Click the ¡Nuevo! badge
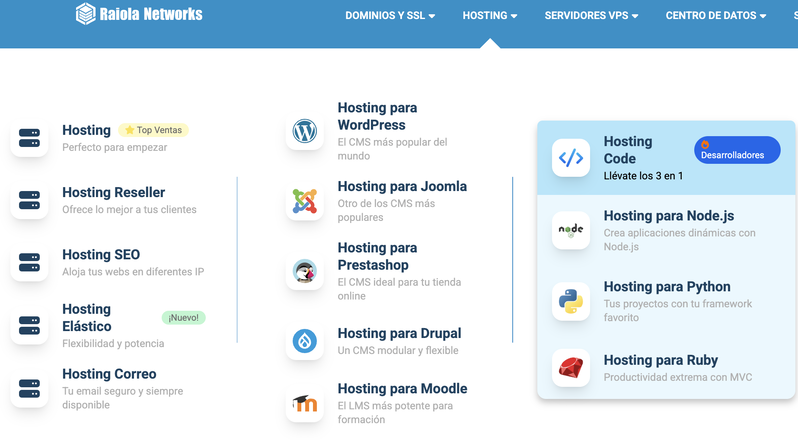The image size is (798, 440). click(184, 318)
